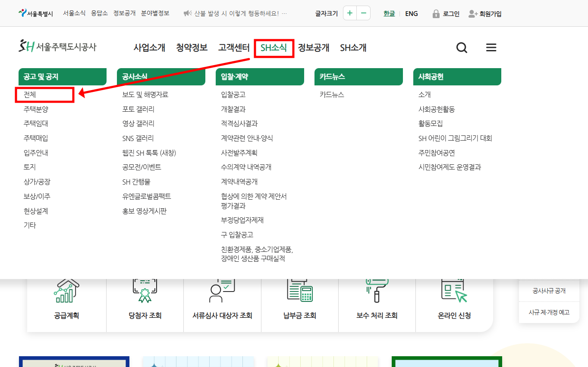Open the 청약정보 main menu
Viewport: 588px width, 367px height.
coord(192,48)
